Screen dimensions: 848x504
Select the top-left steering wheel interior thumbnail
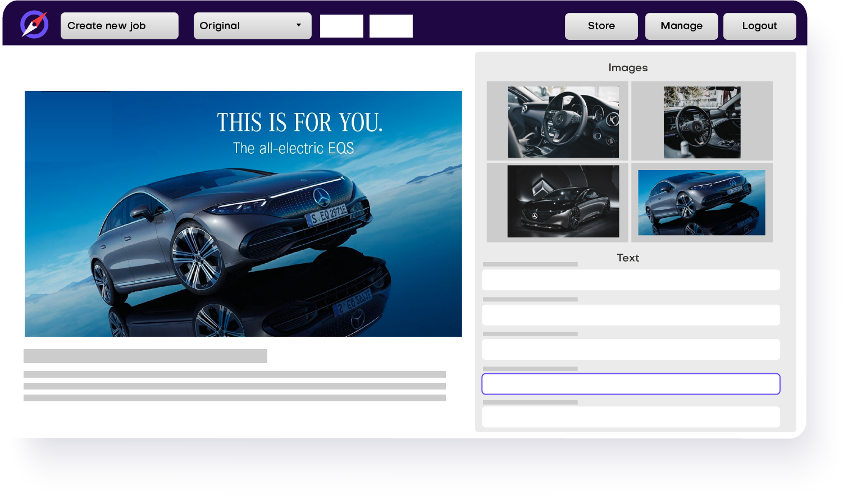[x=563, y=122]
